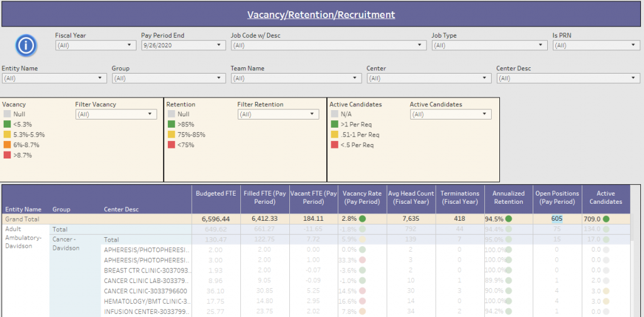Select the green <5.3% vacancy legend swatch
The image size is (644, 317).
point(7,125)
